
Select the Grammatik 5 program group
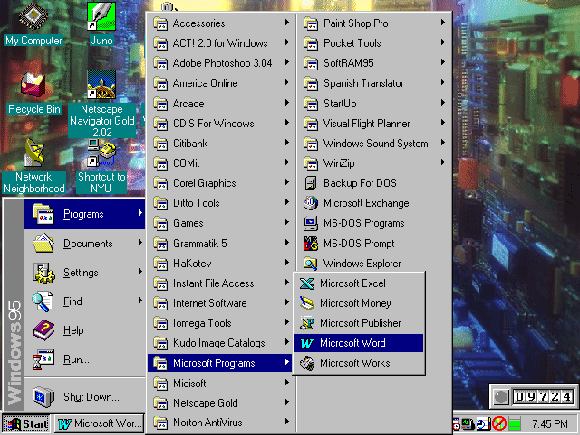click(220, 243)
